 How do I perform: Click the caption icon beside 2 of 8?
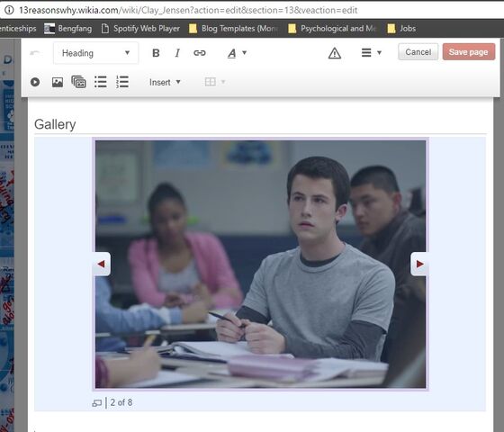97,403
